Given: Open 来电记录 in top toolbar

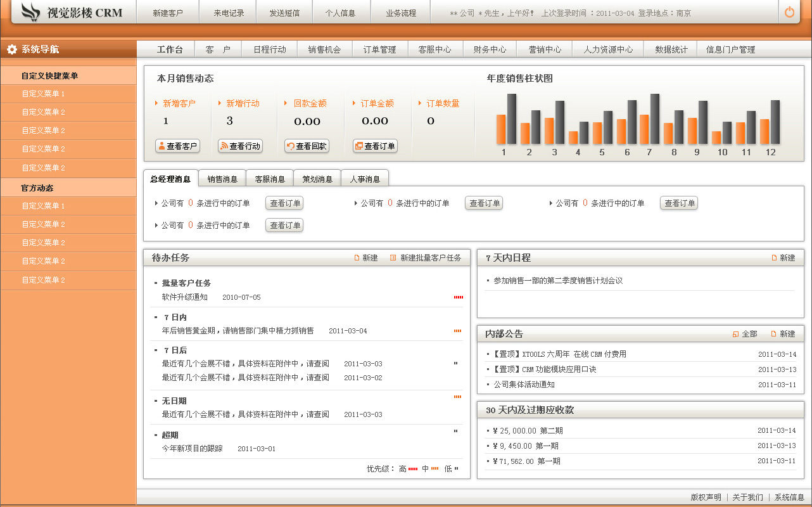Looking at the screenshot, I should 229,13.
